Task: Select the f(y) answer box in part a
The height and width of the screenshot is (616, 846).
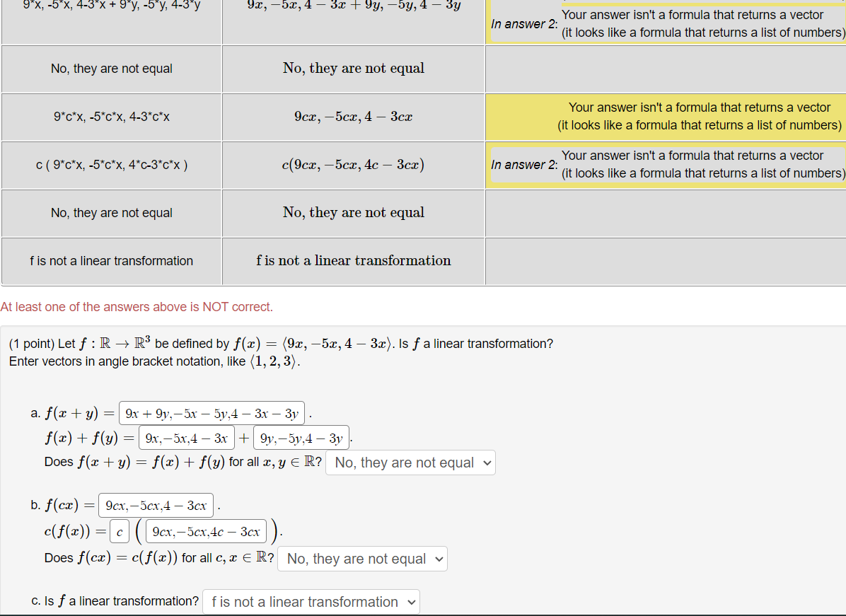Action: [301, 437]
